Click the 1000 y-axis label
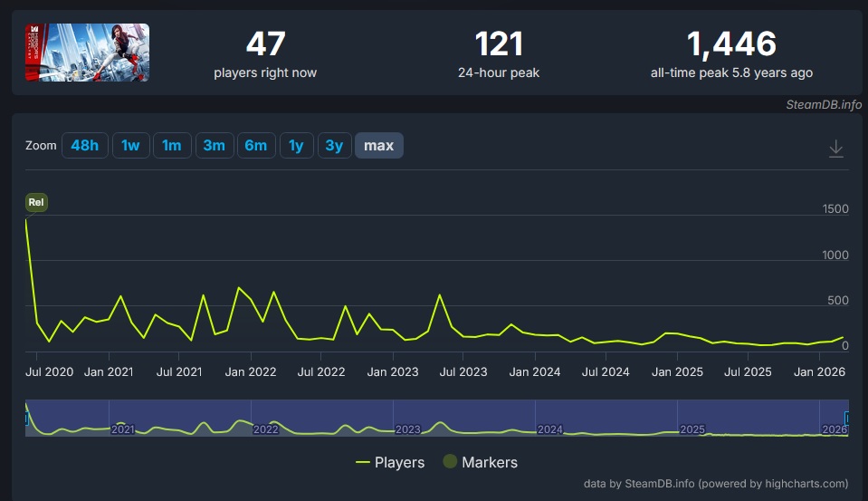This screenshot has width=868, height=501. click(835, 255)
